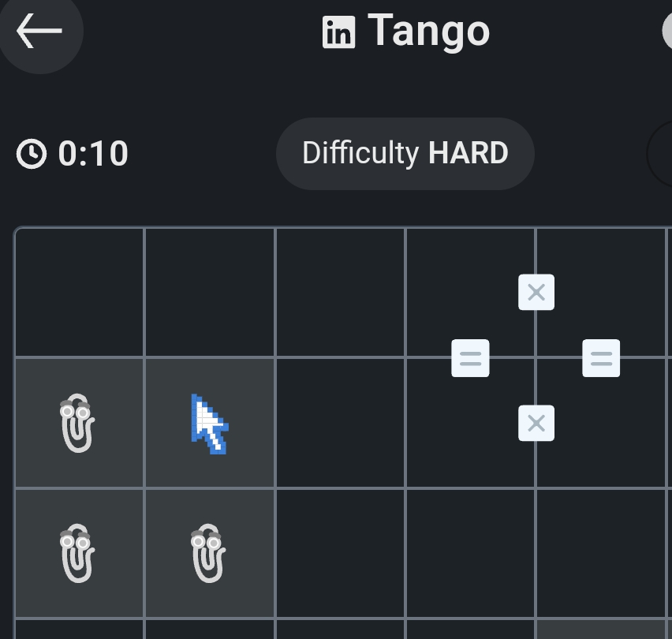Viewport: 672px width, 639px height.
Task: Tap the Clippy in the bottom-left visible cell
Action: (79, 553)
